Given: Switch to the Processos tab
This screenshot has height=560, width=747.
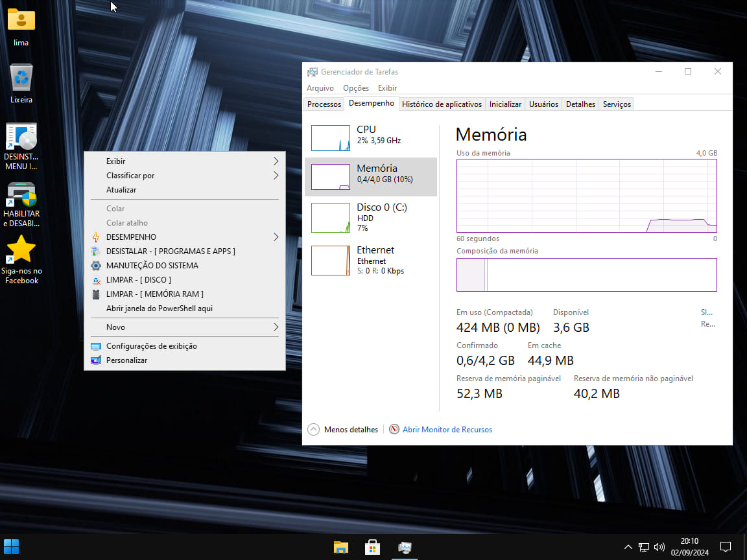Looking at the screenshot, I should pos(324,104).
